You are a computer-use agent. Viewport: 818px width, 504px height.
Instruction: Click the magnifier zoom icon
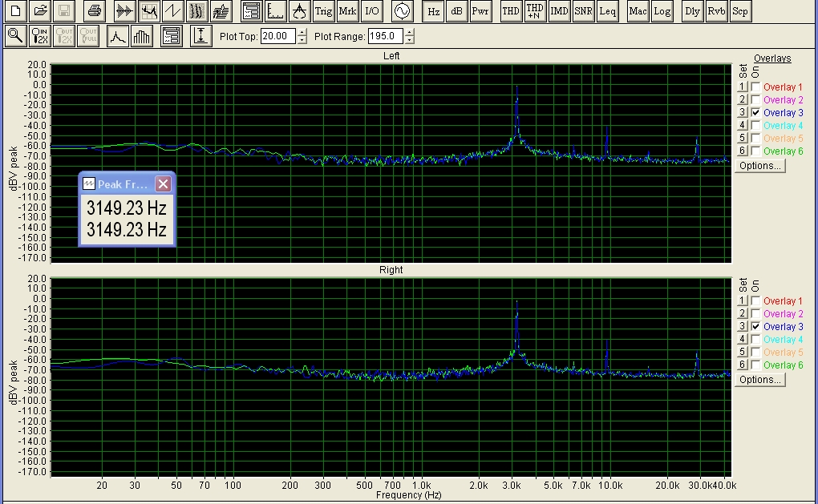(15, 36)
